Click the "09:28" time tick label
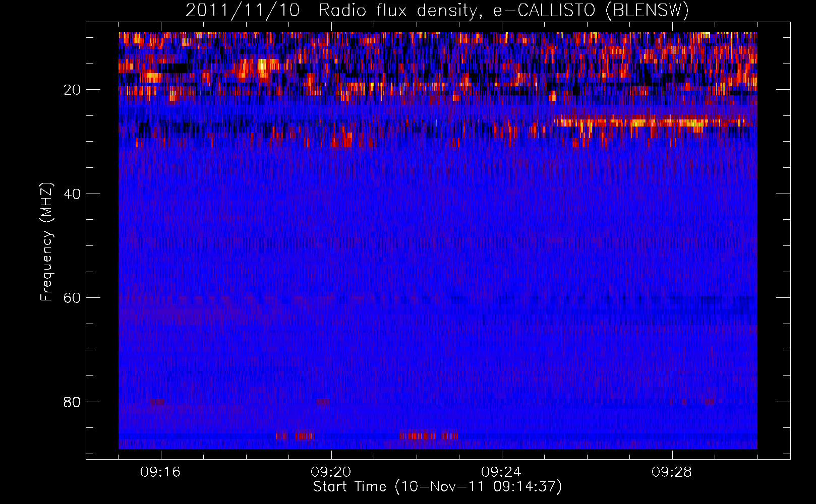 coord(672,472)
